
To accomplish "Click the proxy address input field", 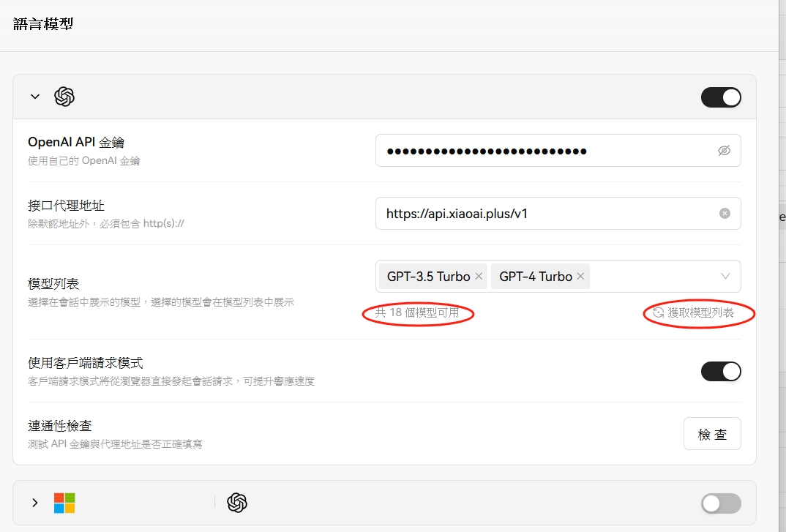I will (558, 214).
